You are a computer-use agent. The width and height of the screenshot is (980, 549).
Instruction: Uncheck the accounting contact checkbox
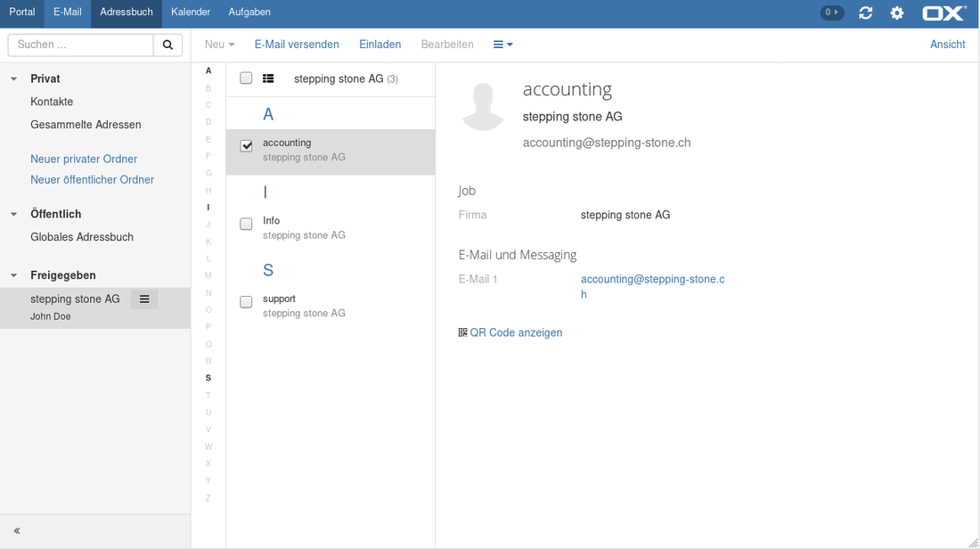coord(247,145)
